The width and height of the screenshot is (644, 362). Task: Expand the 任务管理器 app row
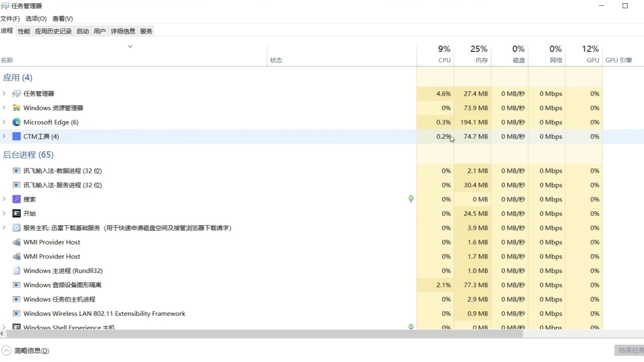pos(4,94)
